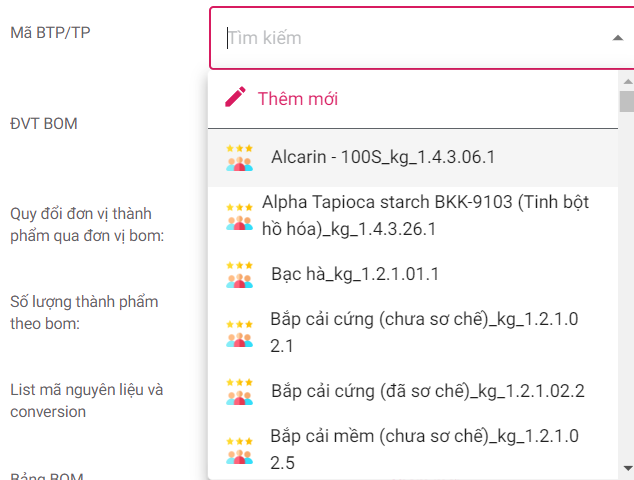Collapse the Mã BTP/TP dropdown arrow

pyautogui.click(x=616, y=39)
